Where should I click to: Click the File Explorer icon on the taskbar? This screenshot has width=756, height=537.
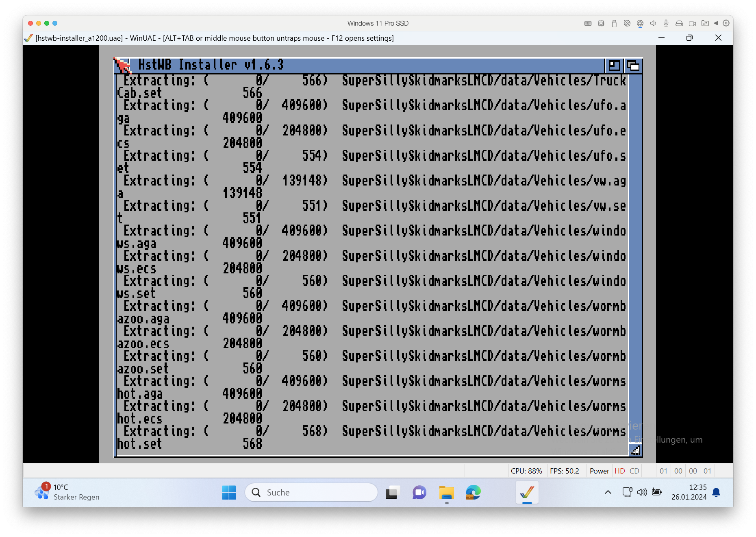click(446, 492)
